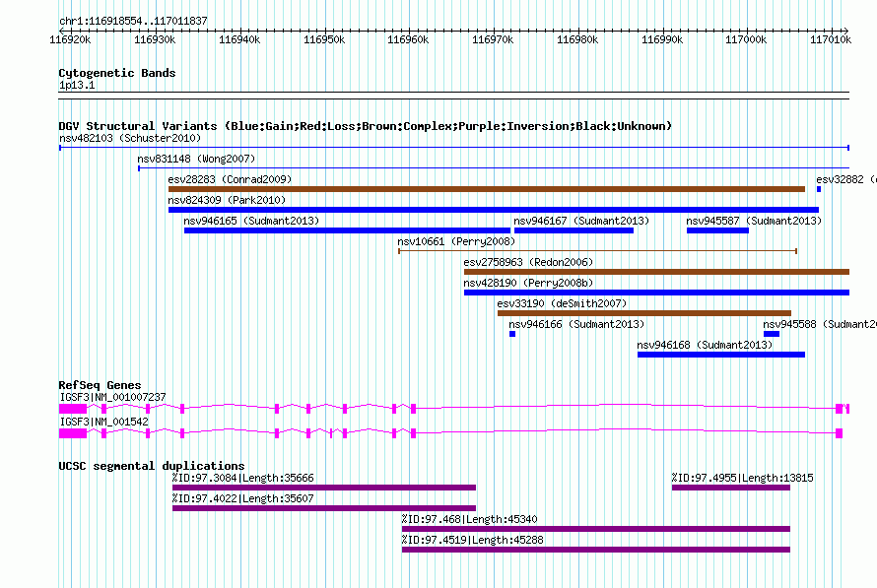Open the IGSF3|NM_001007237 gene label
The image size is (877, 588).
[113, 397]
